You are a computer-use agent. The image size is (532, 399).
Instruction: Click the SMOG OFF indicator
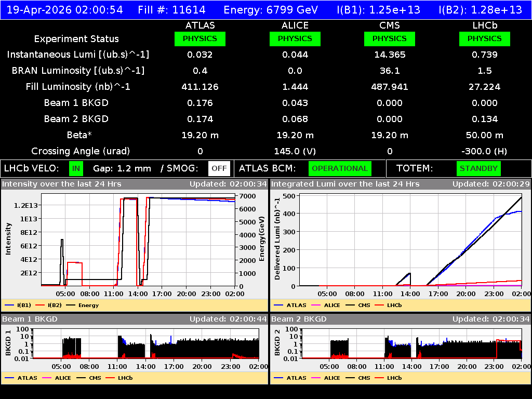pyautogui.click(x=219, y=168)
